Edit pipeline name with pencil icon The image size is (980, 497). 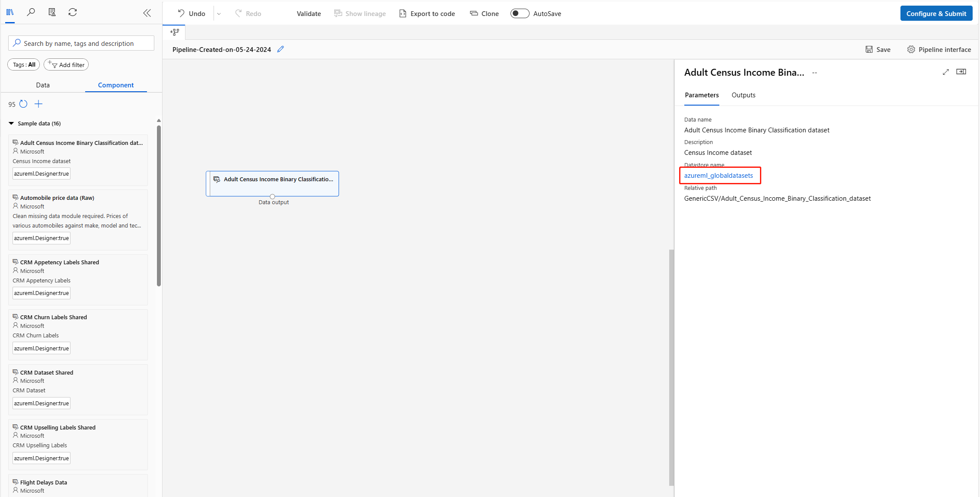(x=281, y=49)
